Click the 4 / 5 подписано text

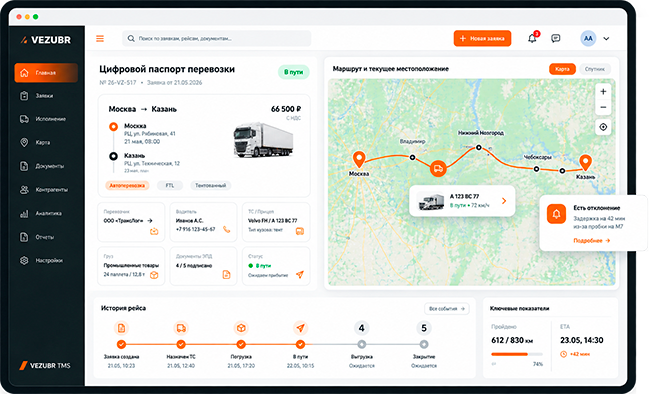[x=194, y=265]
